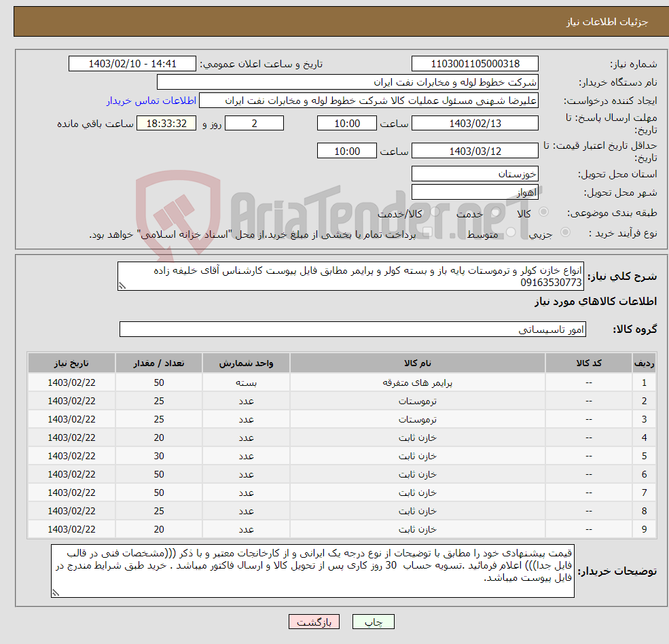Click the واحد شمارش column header
This screenshot has height=644, width=669.
coord(246,363)
